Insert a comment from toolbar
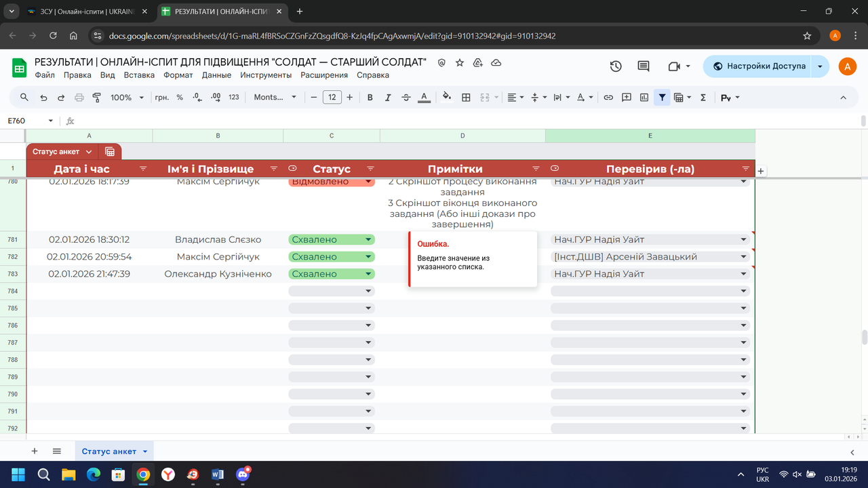The width and height of the screenshot is (868, 488). tap(627, 98)
